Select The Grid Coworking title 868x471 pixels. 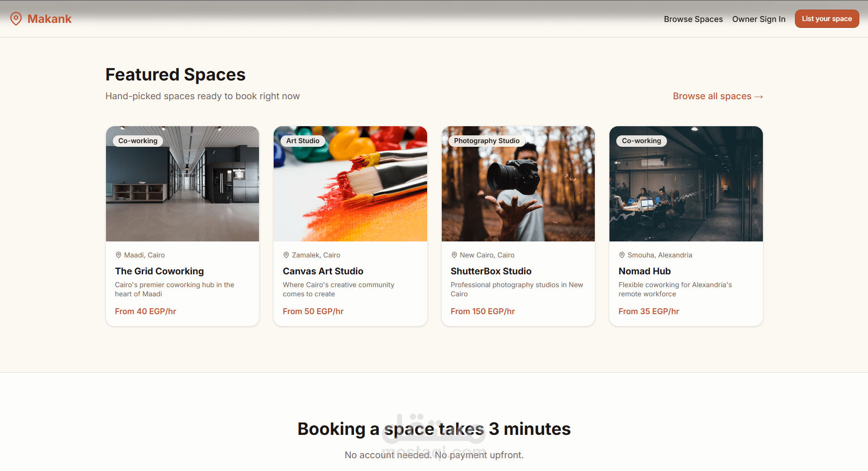coord(159,271)
